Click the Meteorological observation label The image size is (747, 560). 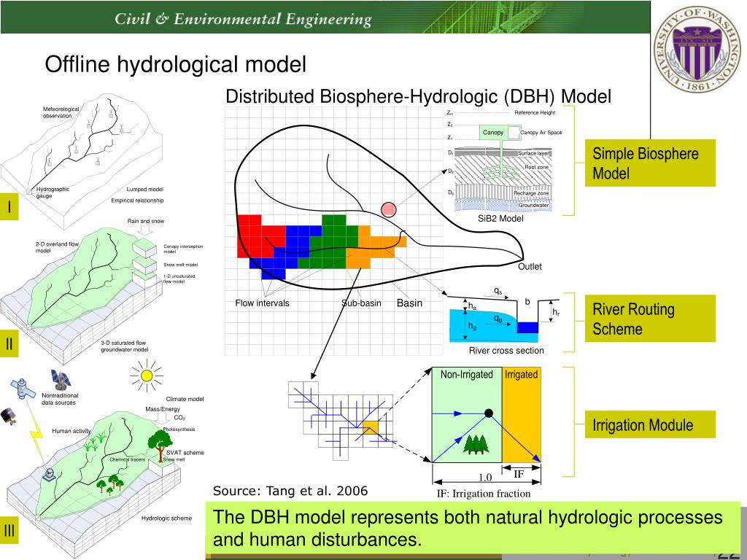61,112
